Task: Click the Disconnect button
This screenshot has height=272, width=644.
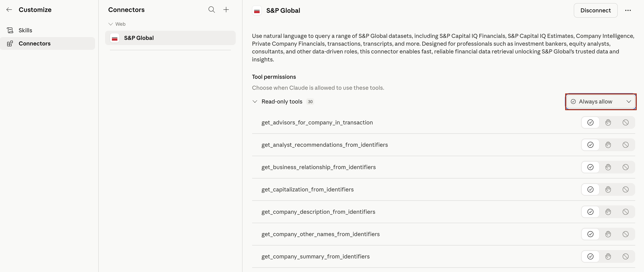Action: pyautogui.click(x=595, y=10)
